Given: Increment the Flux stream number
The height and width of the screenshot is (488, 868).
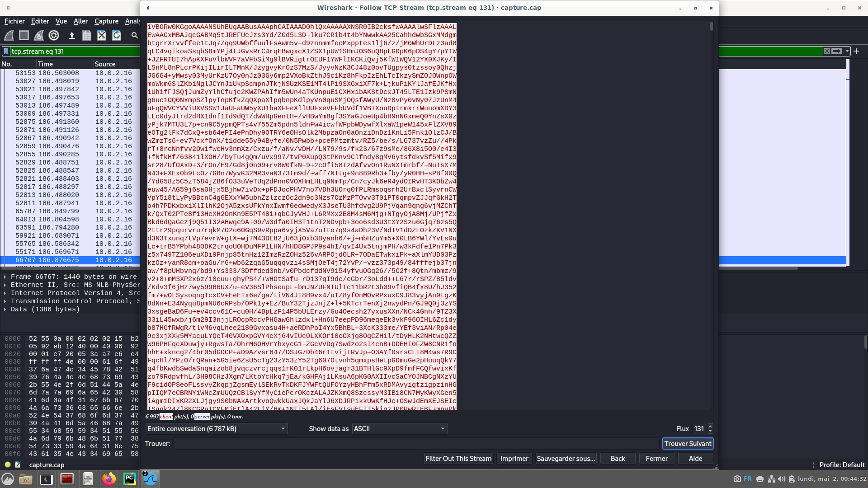Looking at the screenshot, I should 710,426.
